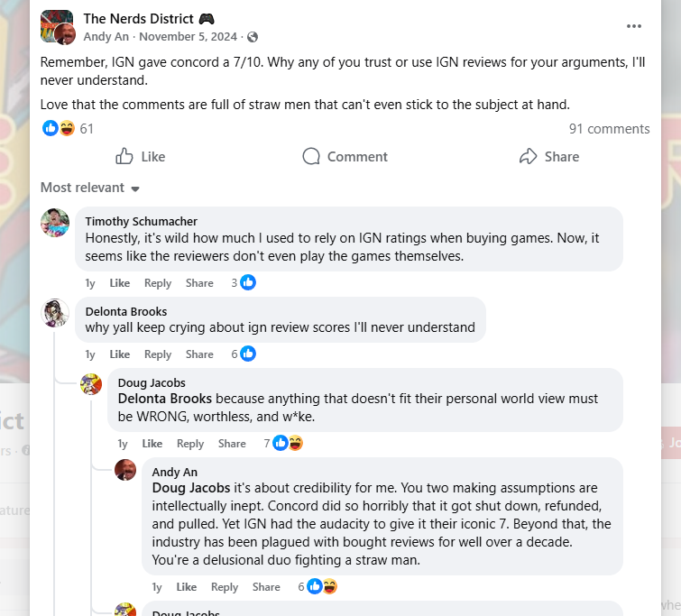681x616 pixels.
Task: Expand the Most relevant sort dropdown
Action: click(x=90, y=188)
